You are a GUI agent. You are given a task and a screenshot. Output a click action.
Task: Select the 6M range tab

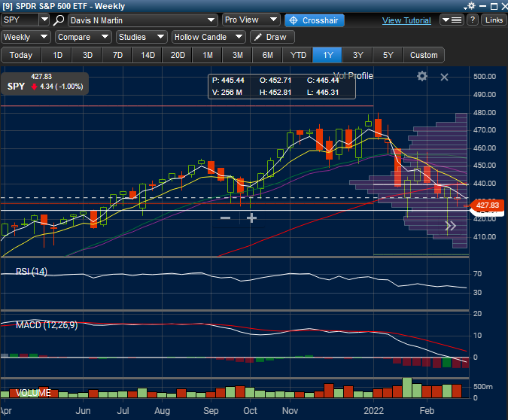pos(267,55)
